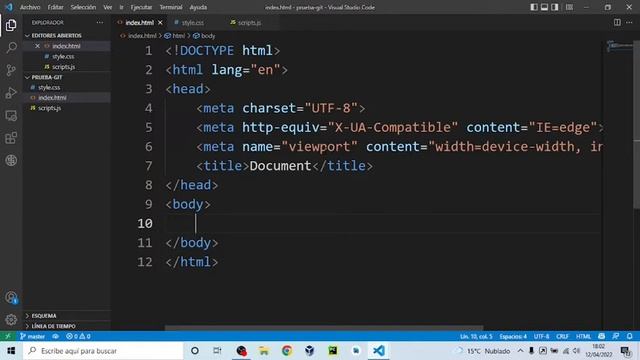The width and height of the screenshot is (640, 360).
Task: Open the Archivo menu
Action: pos(30,7)
